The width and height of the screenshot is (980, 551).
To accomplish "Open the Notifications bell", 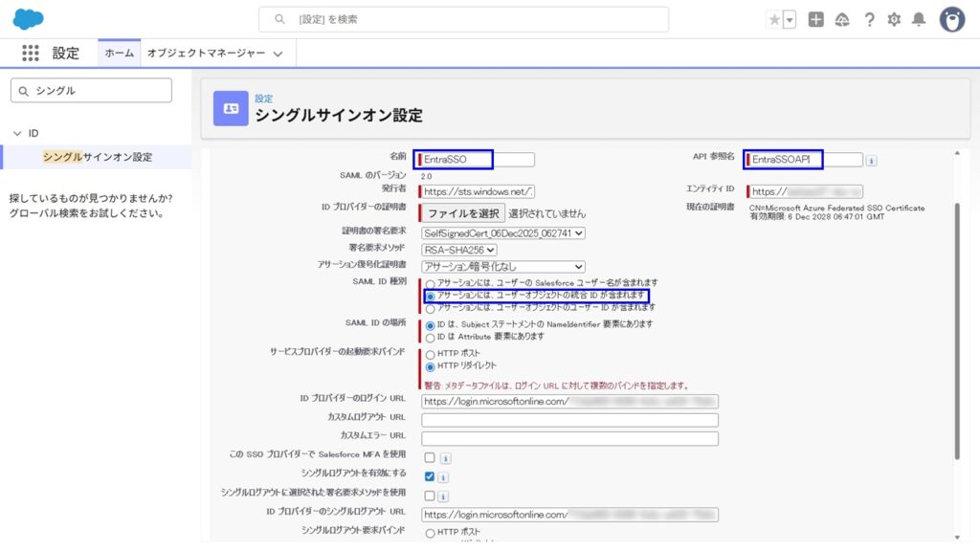I will click(919, 20).
